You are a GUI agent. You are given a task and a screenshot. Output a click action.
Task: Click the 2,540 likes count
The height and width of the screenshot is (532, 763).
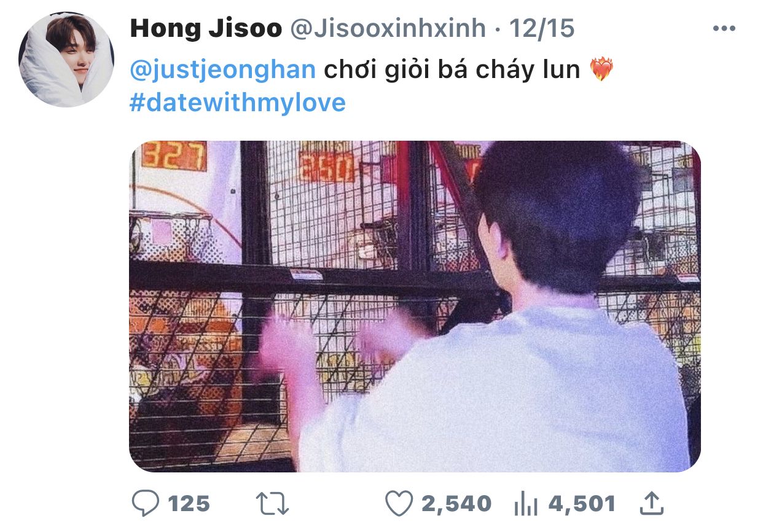pyautogui.click(x=456, y=505)
